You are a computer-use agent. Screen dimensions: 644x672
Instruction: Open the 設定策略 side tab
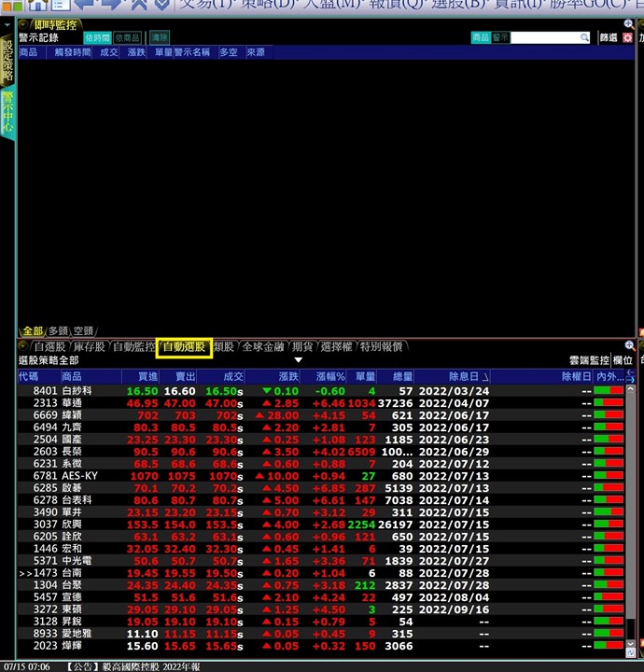(8, 60)
